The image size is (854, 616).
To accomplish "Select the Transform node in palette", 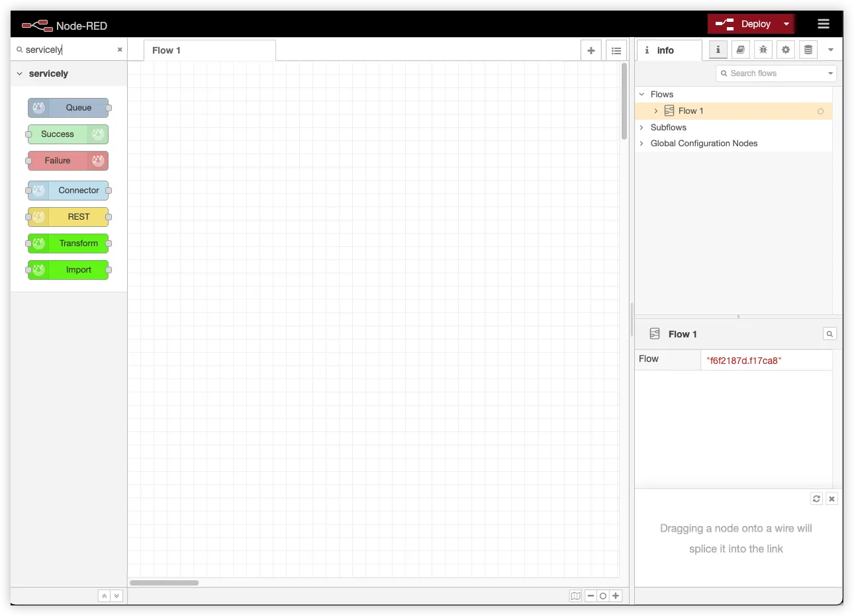I will point(68,243).
